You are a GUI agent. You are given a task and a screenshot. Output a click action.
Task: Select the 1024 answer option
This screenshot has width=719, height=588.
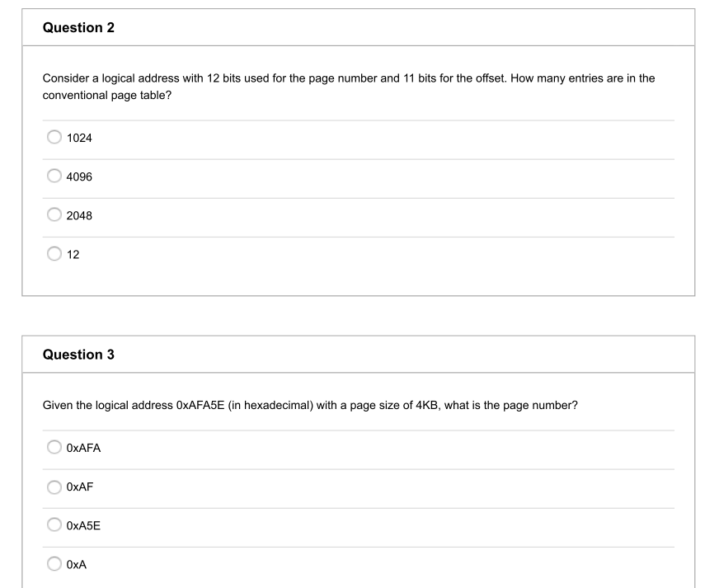pos(53,138)
